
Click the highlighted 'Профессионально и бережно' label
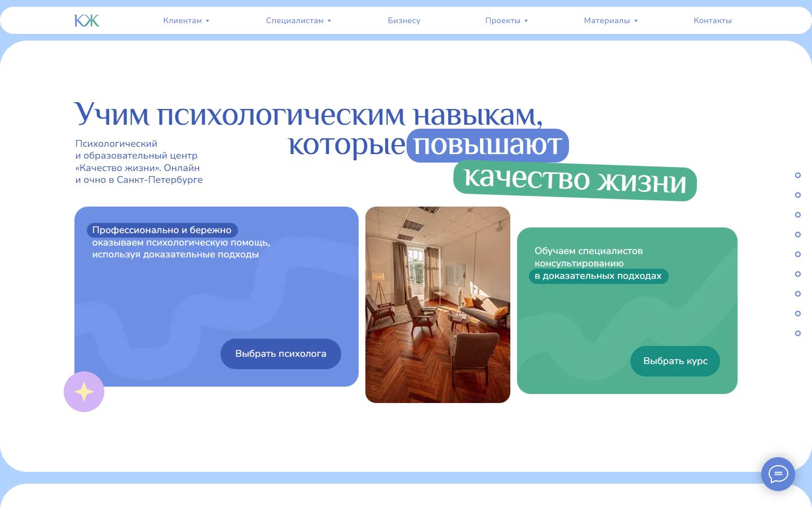click(162, 230)
